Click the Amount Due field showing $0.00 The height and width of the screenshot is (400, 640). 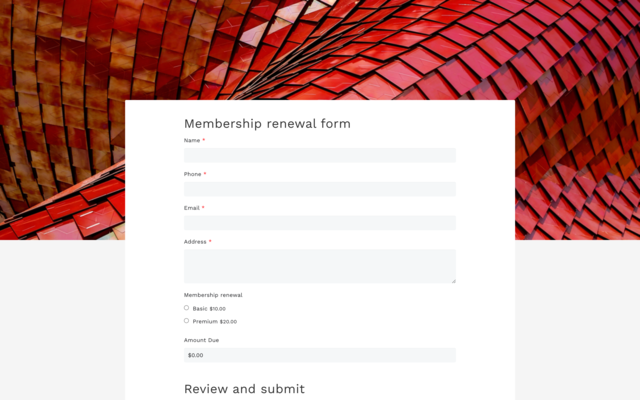(320, 355)
